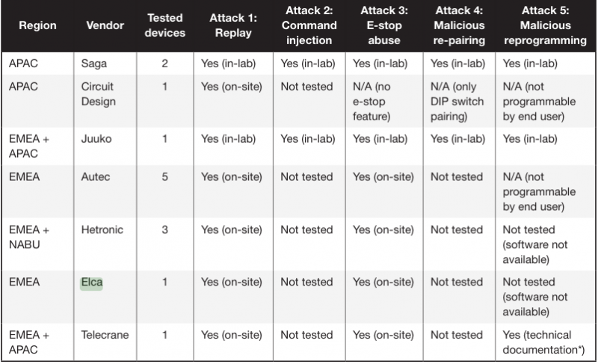Click the Attack 3: E-stop abuse header
The width and height of the screenshot is (598, 364).
point(383,25)
